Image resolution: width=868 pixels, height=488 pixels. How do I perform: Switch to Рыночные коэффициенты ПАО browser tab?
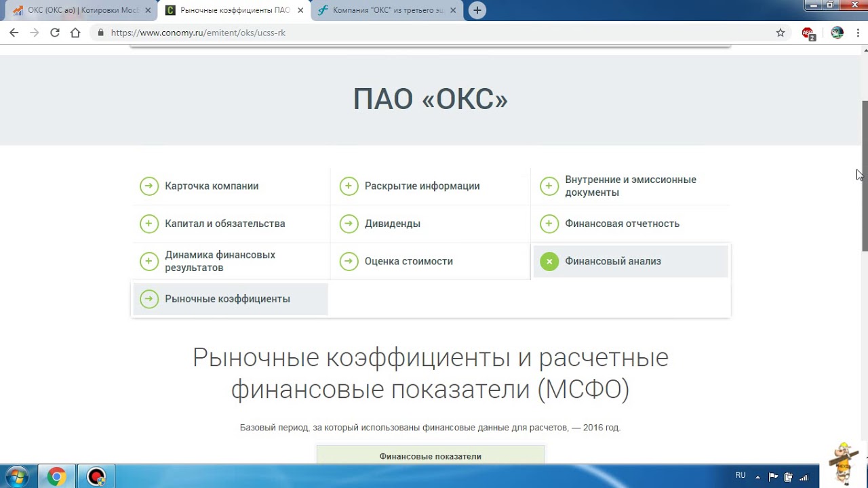pos(234,10)
